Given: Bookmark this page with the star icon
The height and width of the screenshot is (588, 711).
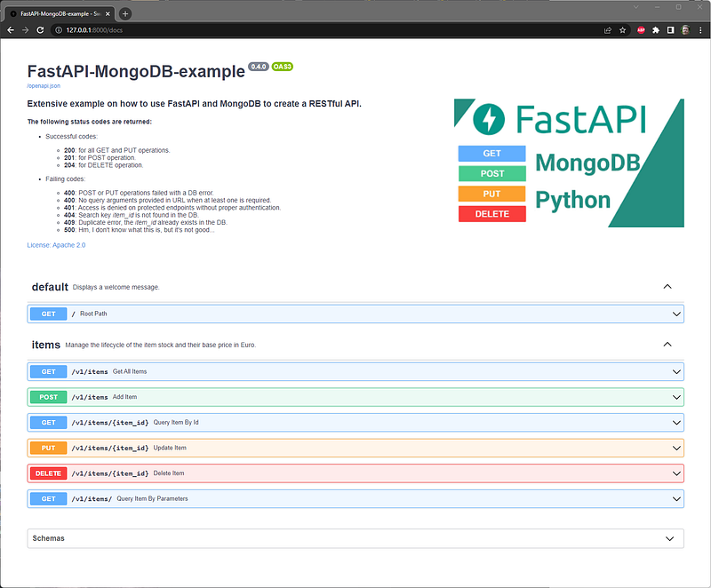Looking at the screenshot, I should (x=623, y=30).
